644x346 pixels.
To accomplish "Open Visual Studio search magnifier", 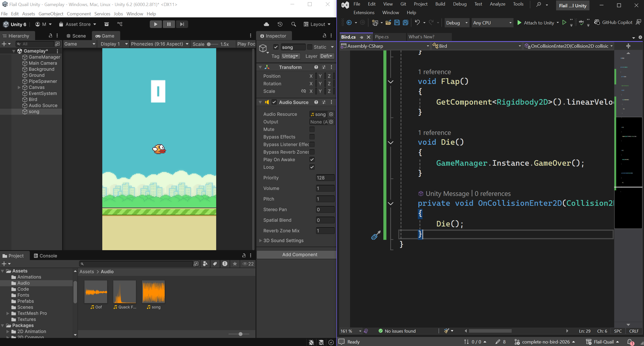I will coord(538,4).
